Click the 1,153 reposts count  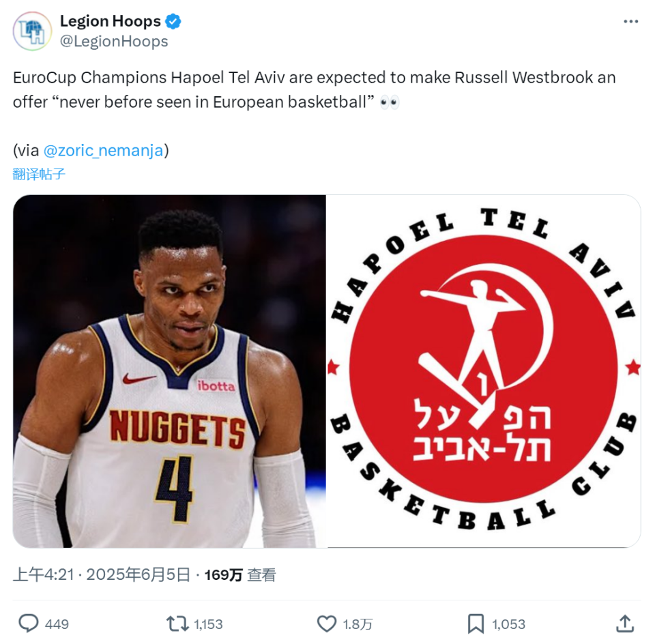pyautogui.click(x=209, y=624)
